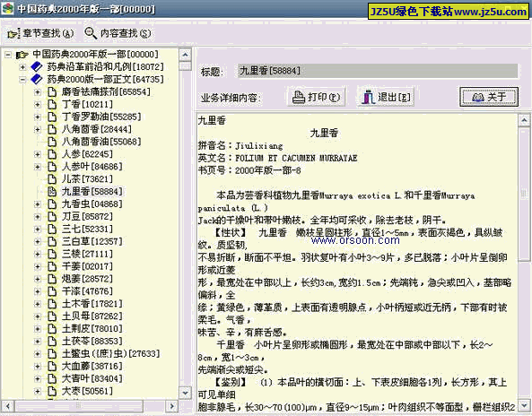Click the document icon beside 麝香祛痛搽剂[65854]
This screenshot has height=416, width=532.
[52, 91]
